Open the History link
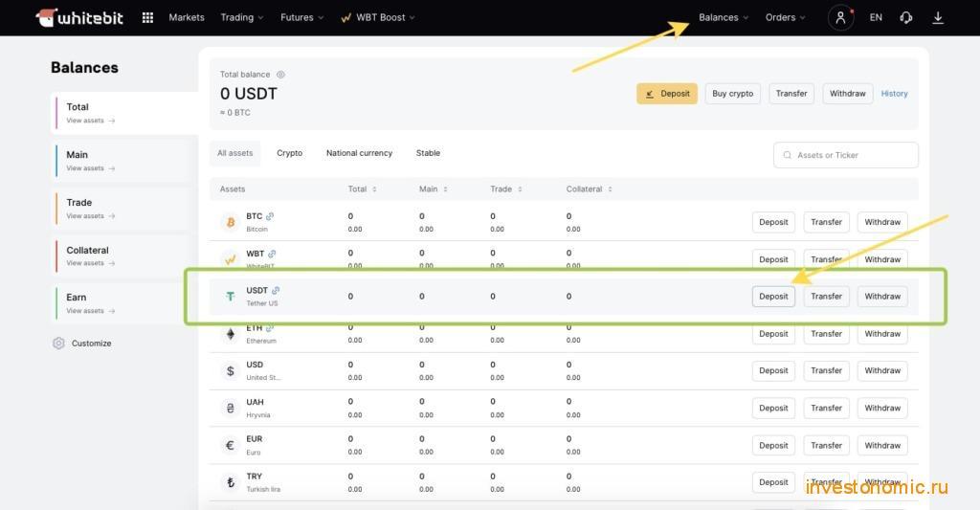The width and height of the screenshot is (980, 510). point(895,94)
